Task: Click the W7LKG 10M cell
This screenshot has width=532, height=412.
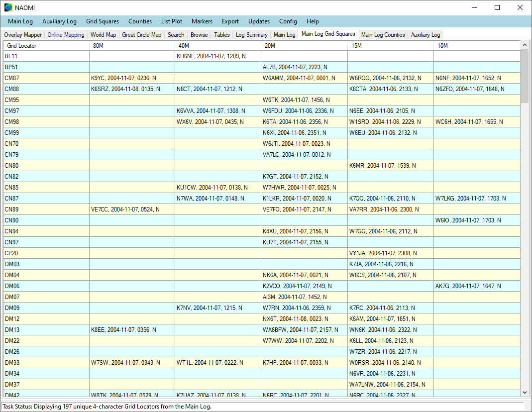Action: 477,199
